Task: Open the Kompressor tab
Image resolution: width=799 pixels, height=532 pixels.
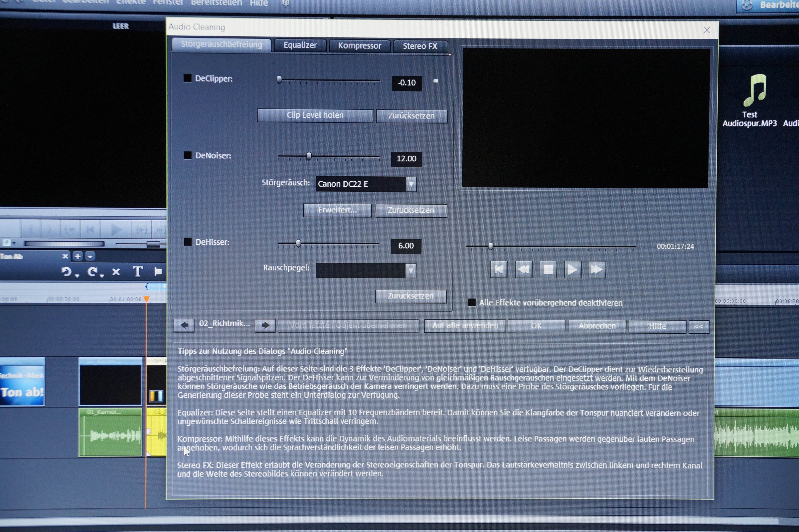Action: 359,46
